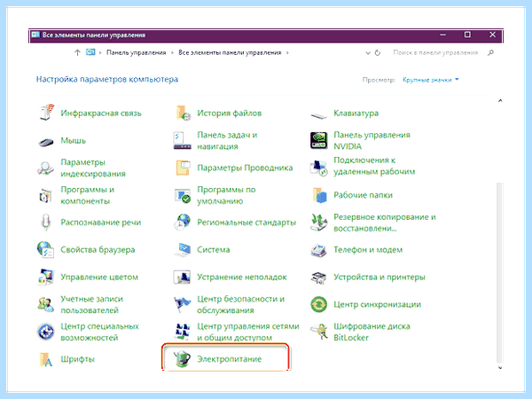532x399 pixels.
Task: Open the Крупные значки view dropdown
Action: 431,80
